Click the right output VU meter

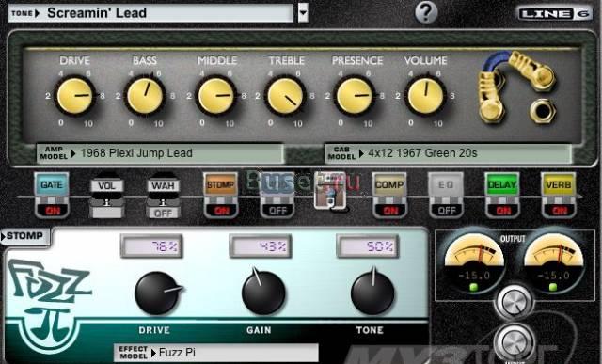tap(554, 263)
